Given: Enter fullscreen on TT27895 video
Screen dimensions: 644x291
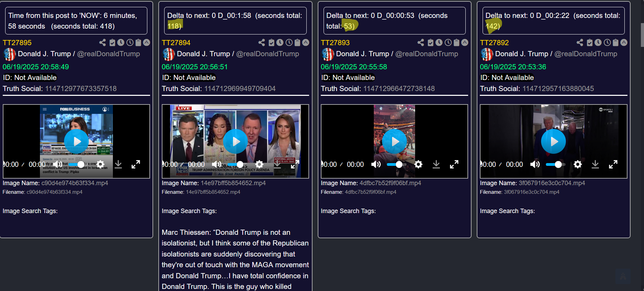Looking at the screenshot, I should (x=136, y=164).
